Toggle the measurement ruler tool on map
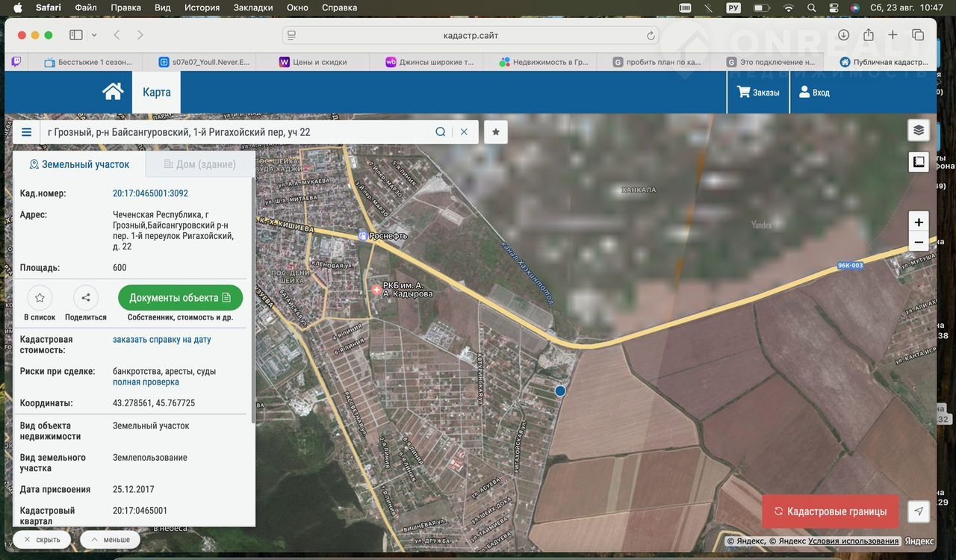The height and width of the screenshot is (560, 956). [x=919, y=161]
